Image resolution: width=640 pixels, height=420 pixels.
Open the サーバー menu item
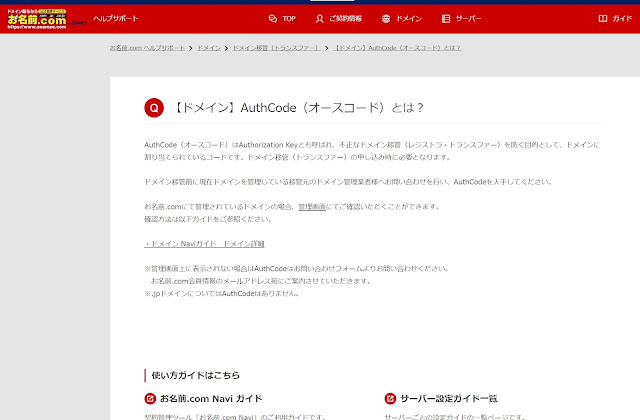point(468,18)
